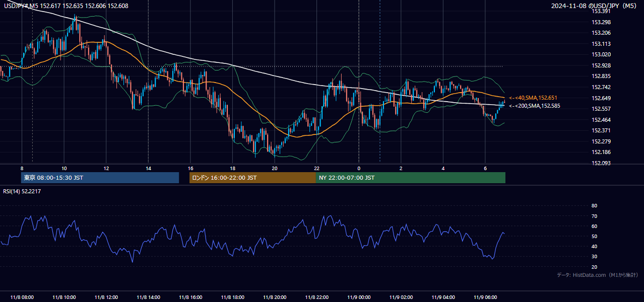Click hour 12 tick under the price chart
Viewport: 644px width, 302px height.
click(106, 168)
